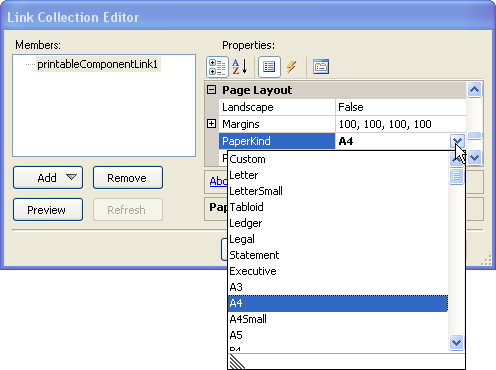Screen dimensions: 496x370
Task: Sort properties alphabetically
Action: tap(240, 67)
